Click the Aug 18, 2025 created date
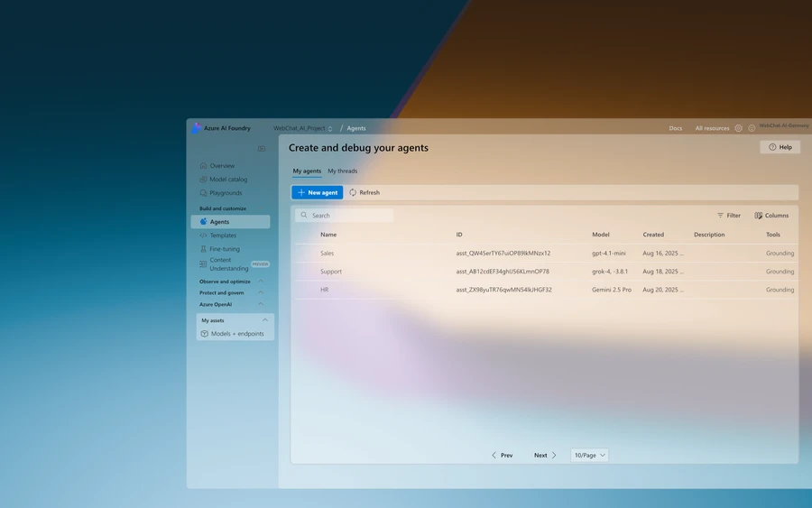The image size is (812, 508). tap(663, 272)
